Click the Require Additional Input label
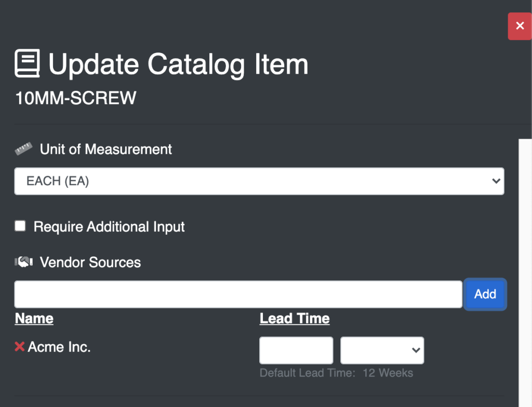 click(x=109, y=226)
